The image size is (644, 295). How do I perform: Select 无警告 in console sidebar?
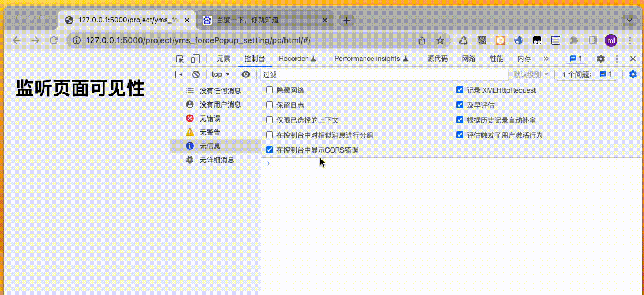[216, 132]
